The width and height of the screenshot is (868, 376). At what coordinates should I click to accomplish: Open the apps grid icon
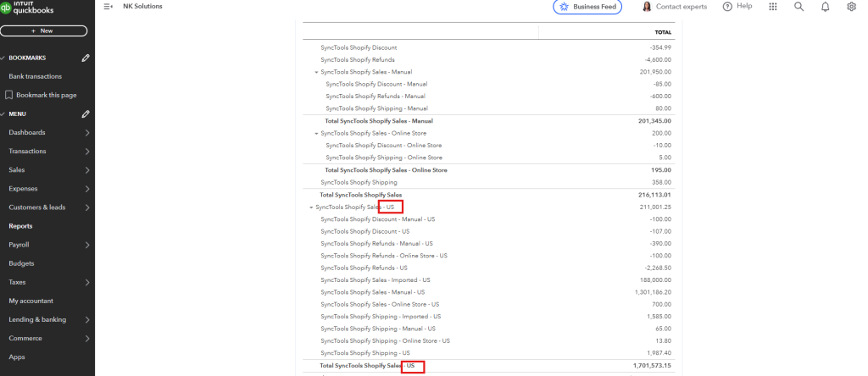pyautogui.click(x=773, y=7)
